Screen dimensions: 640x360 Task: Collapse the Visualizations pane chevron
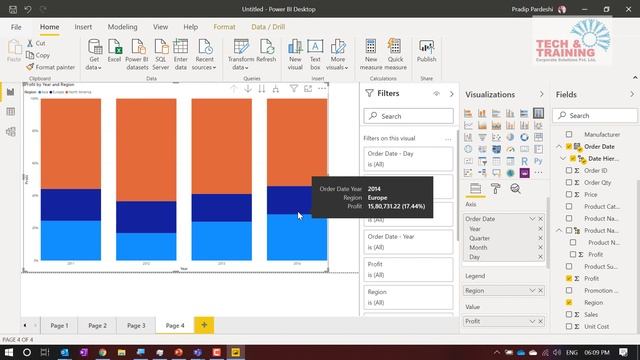(541, 94)
